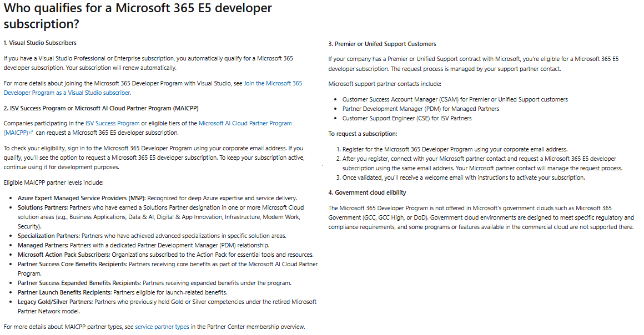Image resolution: width=644 pixels, height=335 pixels.
Task: Open the Join the Microsoft 365 Developer Program link
Action: [x=153, y=88]
